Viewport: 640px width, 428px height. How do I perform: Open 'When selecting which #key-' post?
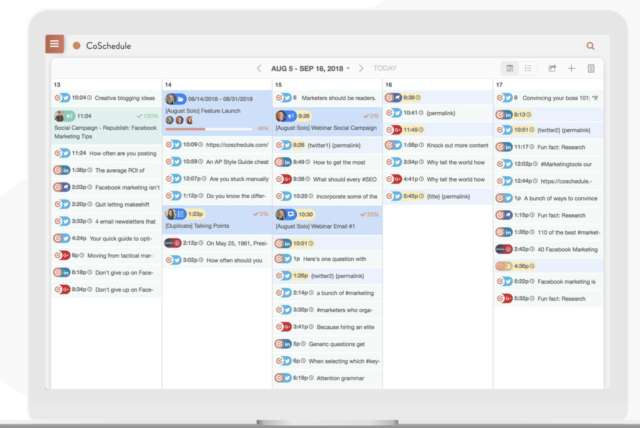[x=327, y=361]
